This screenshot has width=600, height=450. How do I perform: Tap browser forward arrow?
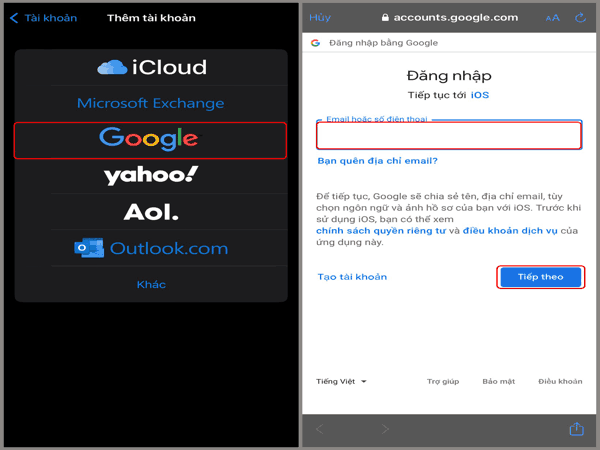tap(385, 429)
